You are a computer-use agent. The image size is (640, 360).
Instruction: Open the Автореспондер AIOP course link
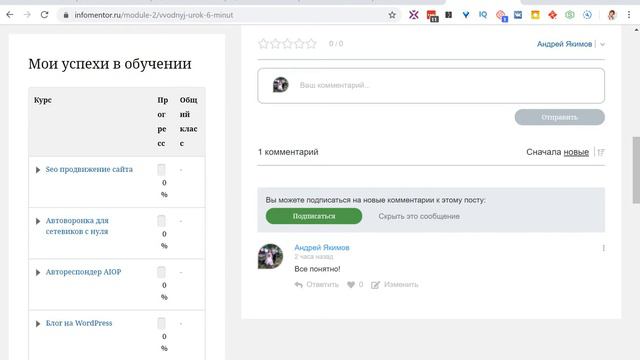(x=83, y=272)
